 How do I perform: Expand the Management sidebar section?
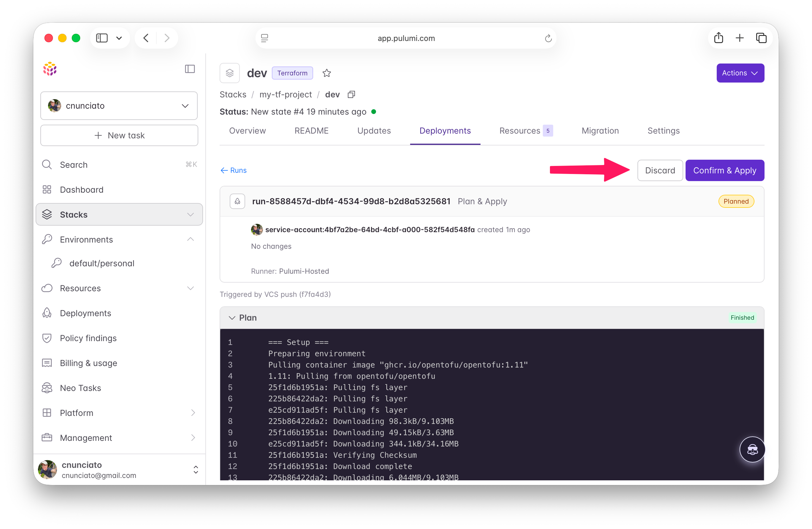193,438
